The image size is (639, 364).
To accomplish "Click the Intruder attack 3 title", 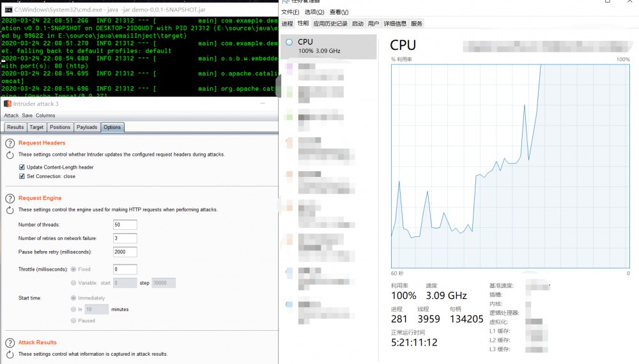I will pyautogui.click(x=36, y=104).
